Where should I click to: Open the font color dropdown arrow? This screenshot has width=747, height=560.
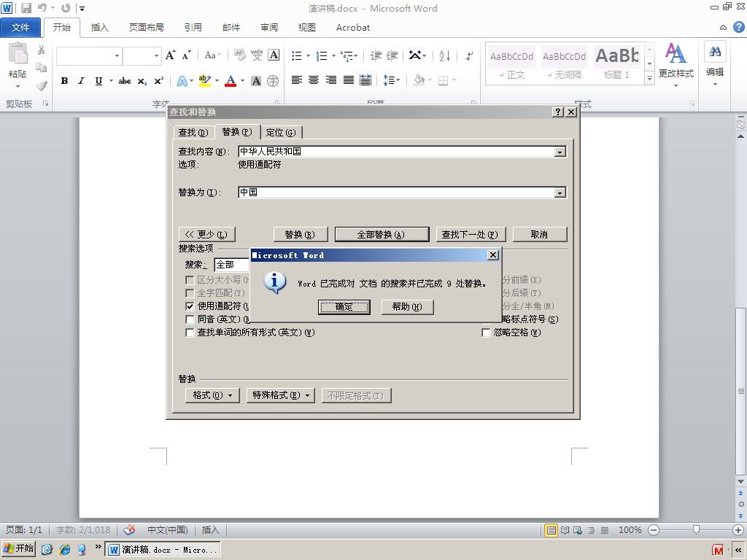pos(242,81)
